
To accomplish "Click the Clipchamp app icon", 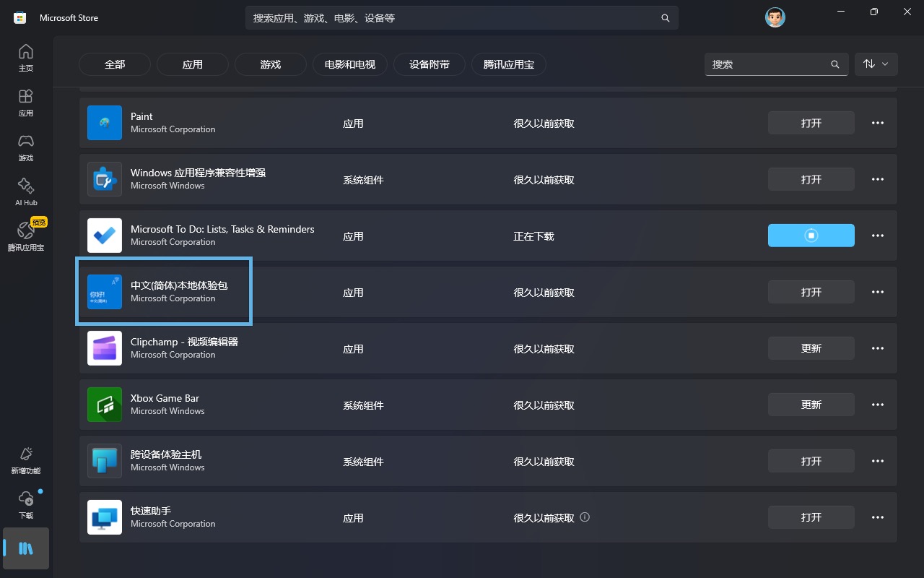I will [105, 348].
